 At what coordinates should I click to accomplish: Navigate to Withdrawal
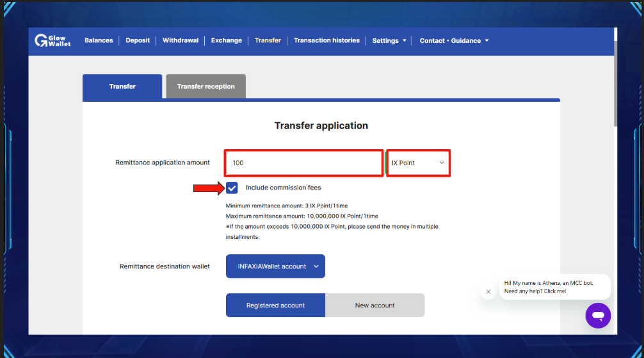tap(181, 40)
